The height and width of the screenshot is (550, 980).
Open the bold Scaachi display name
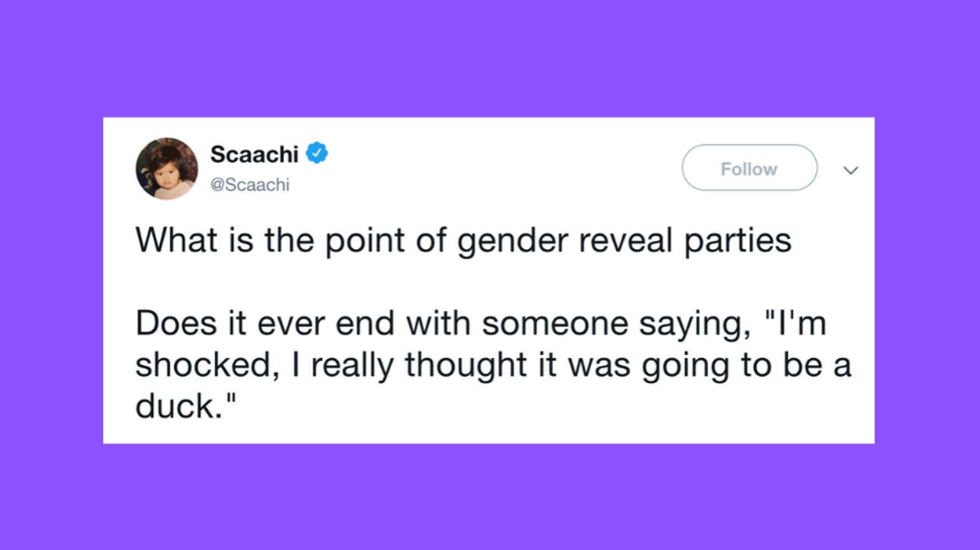(254, 154)
